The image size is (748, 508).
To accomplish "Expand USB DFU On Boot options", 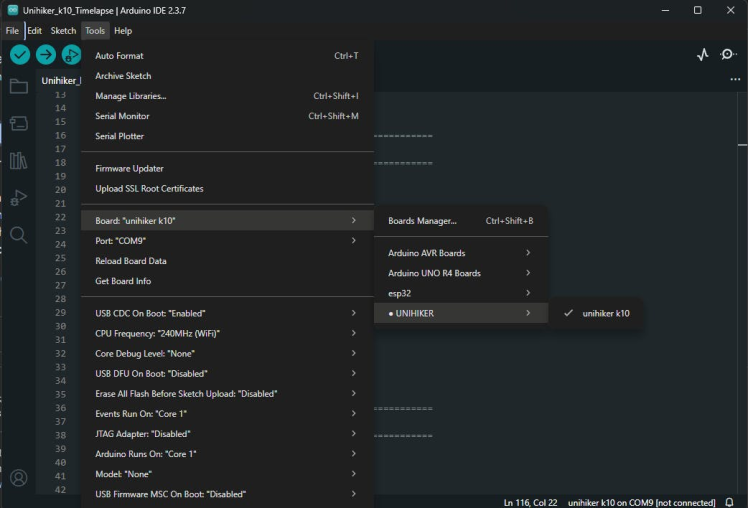I will 227,373.
